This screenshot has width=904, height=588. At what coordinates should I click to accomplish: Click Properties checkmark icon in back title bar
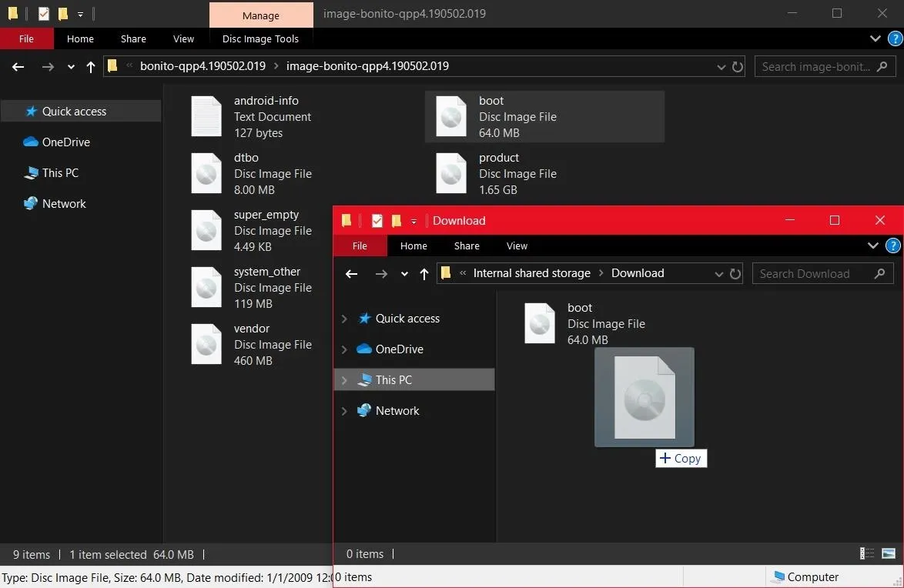[x=44, y=13]
